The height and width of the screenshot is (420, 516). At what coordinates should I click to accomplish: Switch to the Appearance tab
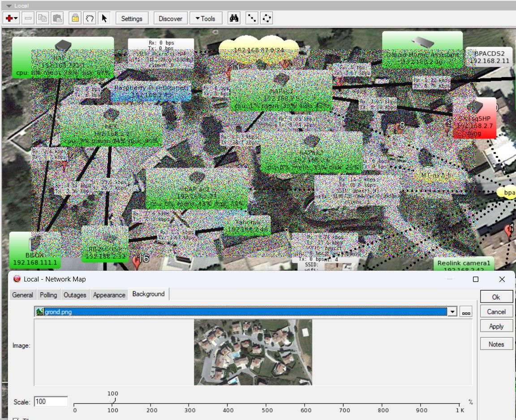pos(109,295)
